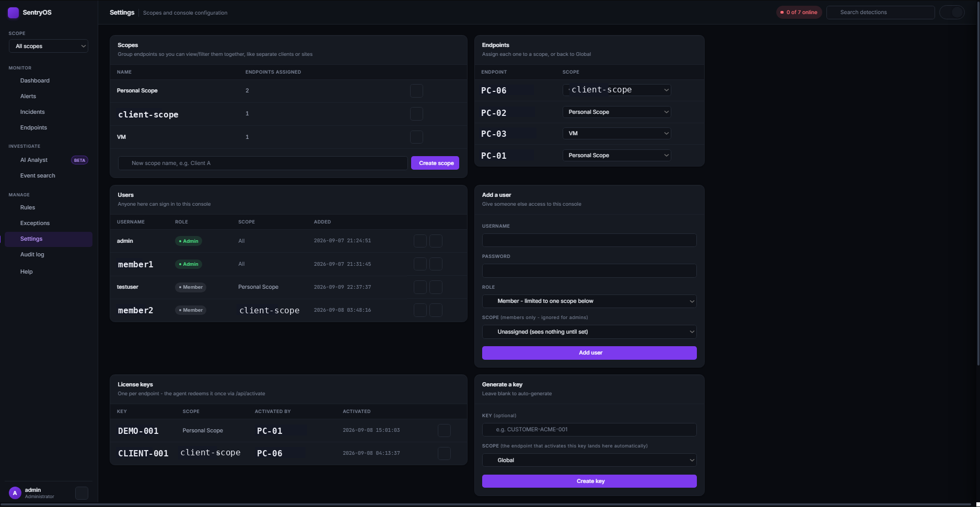
Task: Click the PC-03 endpoint name
Action: (494, 134)
